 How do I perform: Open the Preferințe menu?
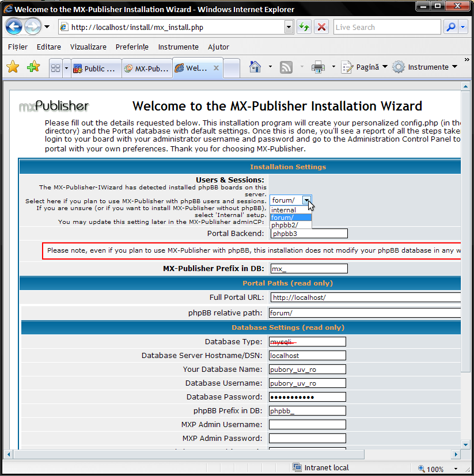[132, 47]
